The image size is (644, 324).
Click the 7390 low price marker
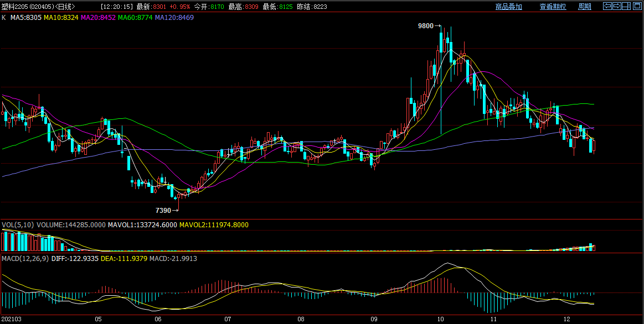[x=163, y=211]
